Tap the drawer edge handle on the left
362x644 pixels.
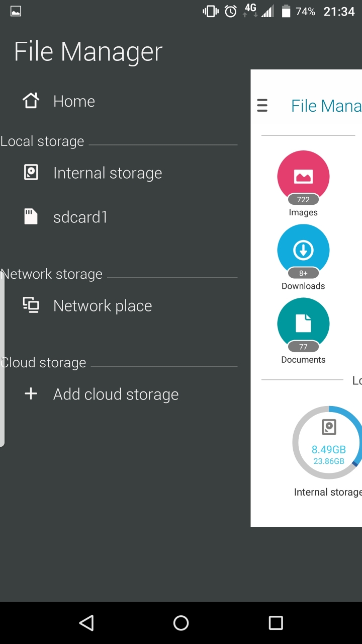3,358
